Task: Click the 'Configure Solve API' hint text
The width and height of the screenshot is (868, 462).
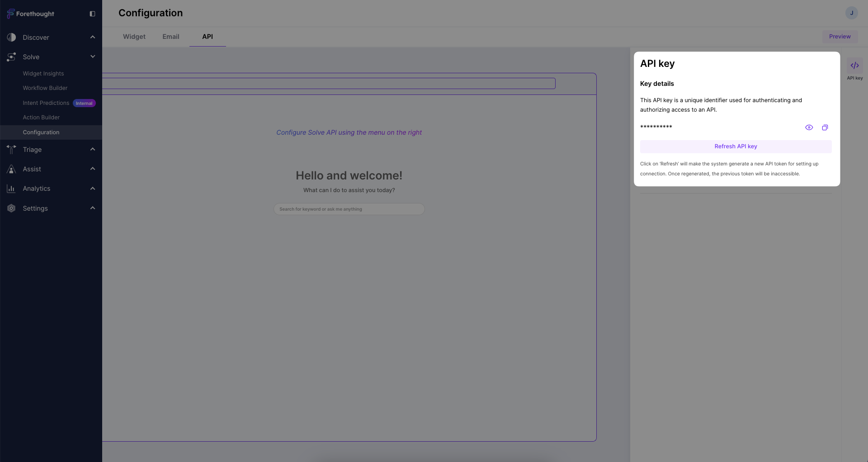Action: coord(349,132)
